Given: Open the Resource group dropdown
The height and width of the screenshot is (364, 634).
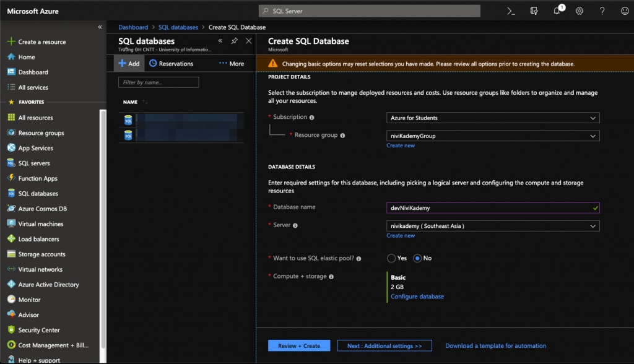Looking at the screenshot, I should [x=493, y=136].
